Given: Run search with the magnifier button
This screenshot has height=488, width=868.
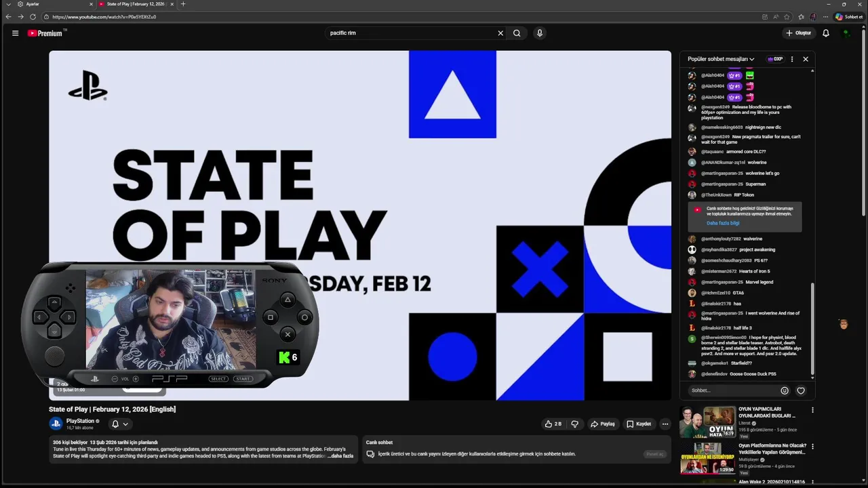Looking at the screenshot, I should [517, 33].
